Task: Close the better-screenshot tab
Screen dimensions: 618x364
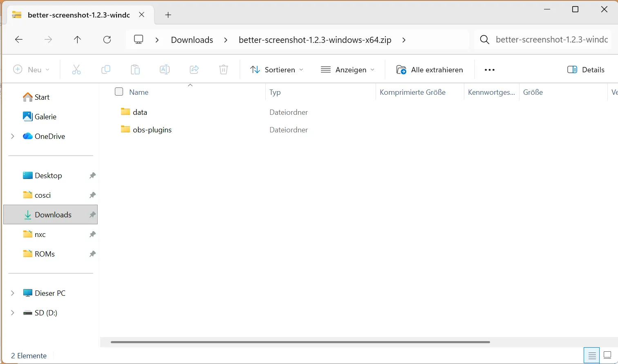Action: click(x=141, y=15)
